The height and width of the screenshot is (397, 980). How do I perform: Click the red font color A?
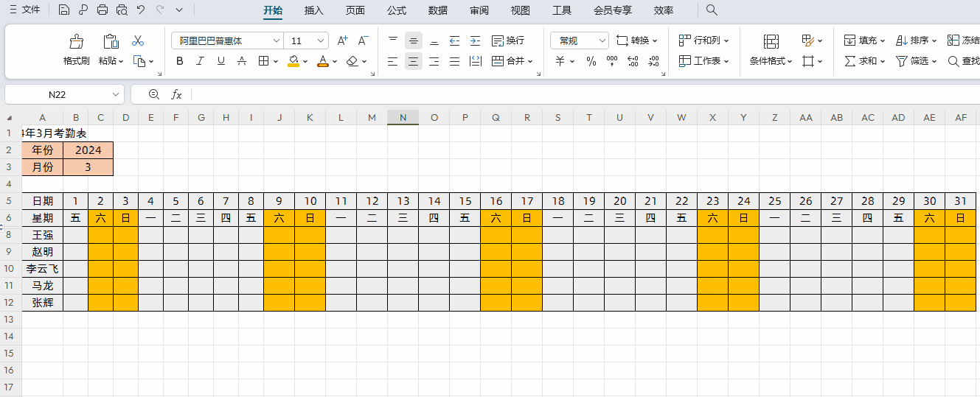[322, 61]
